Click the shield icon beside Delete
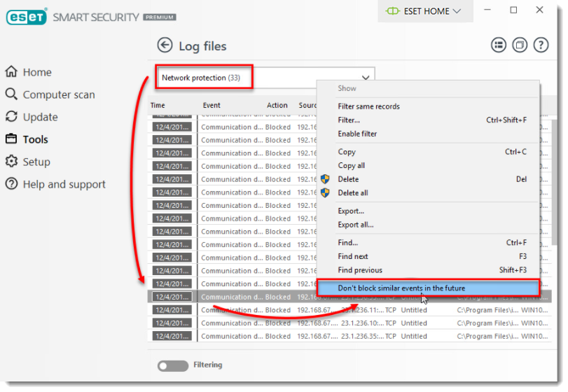 point(325,179)
